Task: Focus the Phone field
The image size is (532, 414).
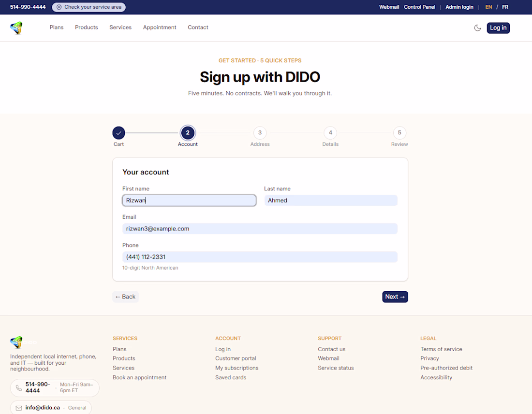Action: [260, 257]
